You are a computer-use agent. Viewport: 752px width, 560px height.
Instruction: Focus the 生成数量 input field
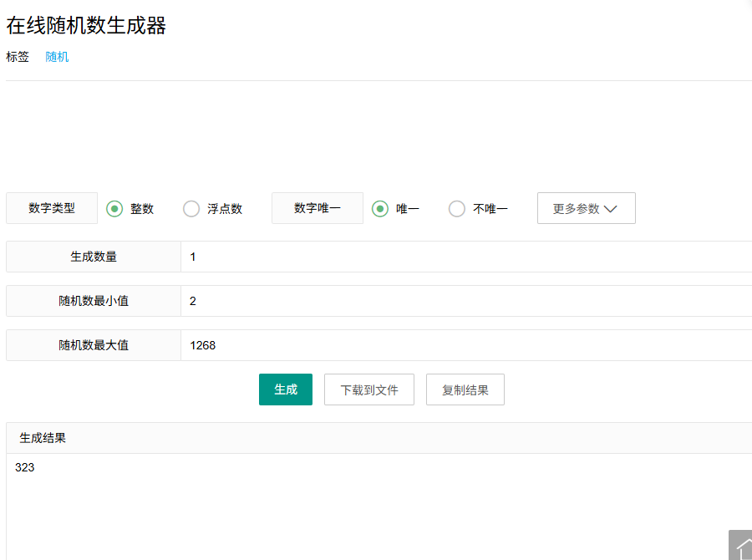[465, 257]
